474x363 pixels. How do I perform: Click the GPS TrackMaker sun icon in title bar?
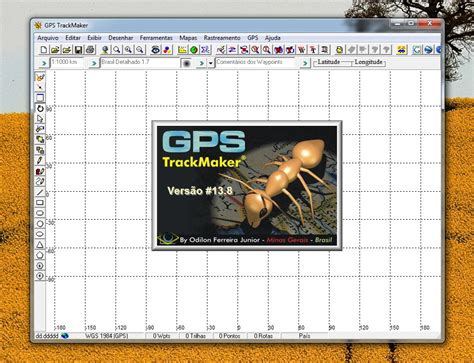point(38,25)
